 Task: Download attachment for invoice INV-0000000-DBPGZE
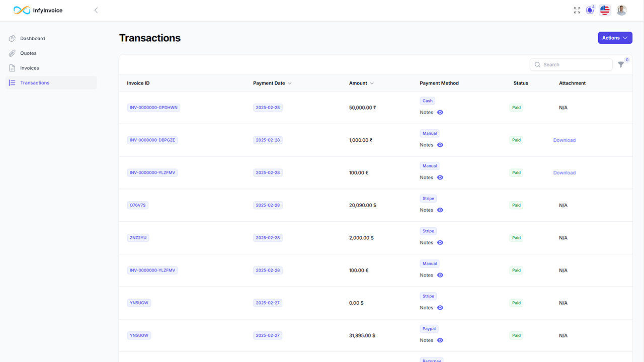click(x=564, y=140)
